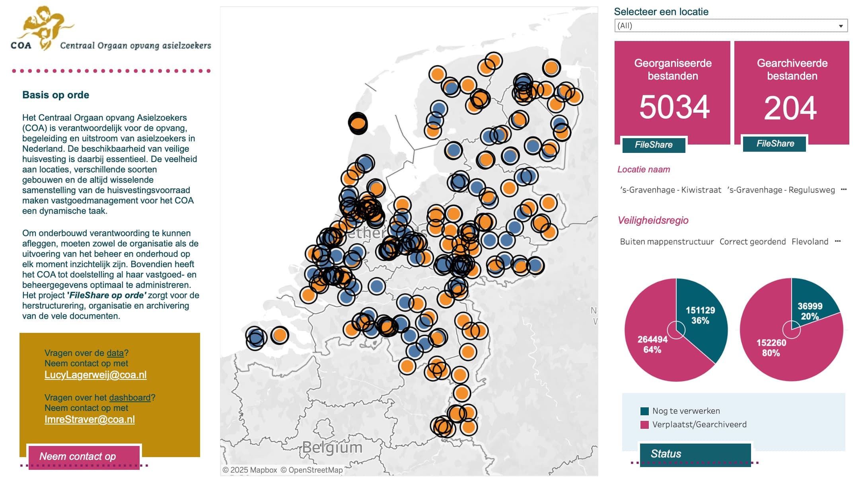
Task: Click the black-filled marker on Texel
Action: tap(358, 123)
